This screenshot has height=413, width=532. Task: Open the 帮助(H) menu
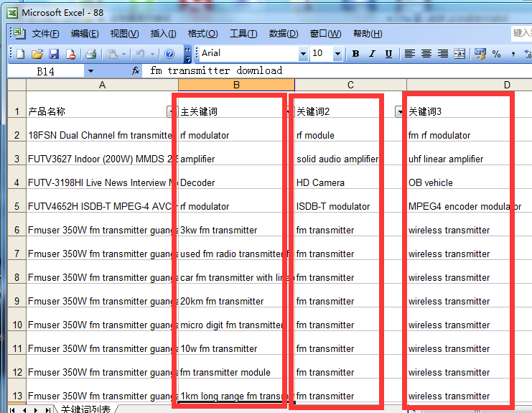(x=368, y=34)
